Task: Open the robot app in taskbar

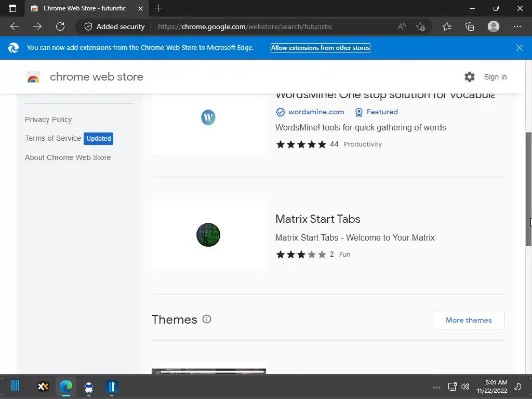Action: [89, 387]
